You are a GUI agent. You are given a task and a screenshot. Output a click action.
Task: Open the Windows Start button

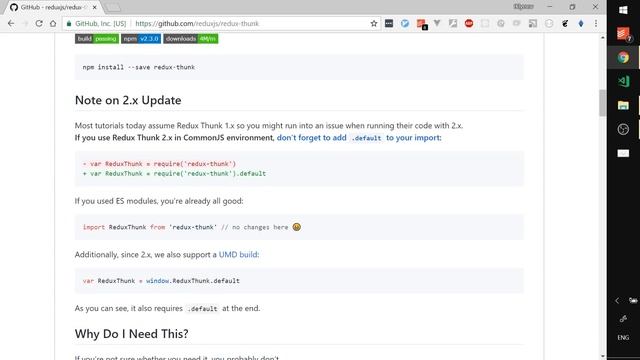623,10
